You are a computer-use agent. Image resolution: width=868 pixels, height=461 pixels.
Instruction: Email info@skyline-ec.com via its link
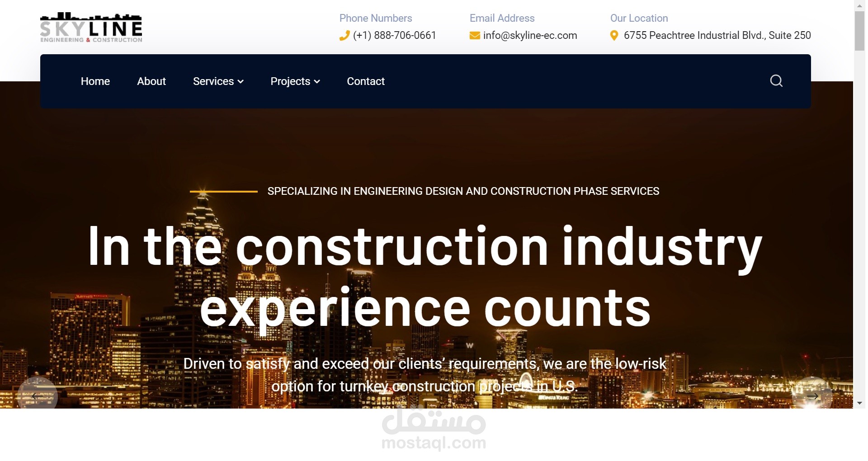coord(529,35)
